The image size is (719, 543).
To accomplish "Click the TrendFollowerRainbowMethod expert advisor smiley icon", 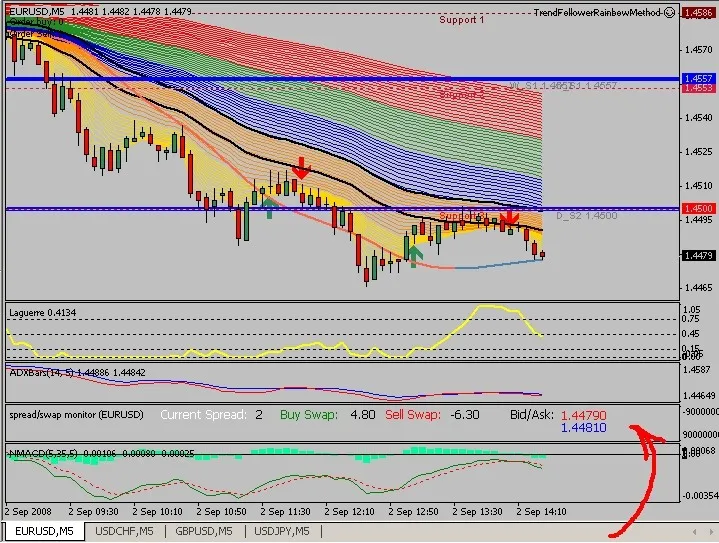I will 671,12.
